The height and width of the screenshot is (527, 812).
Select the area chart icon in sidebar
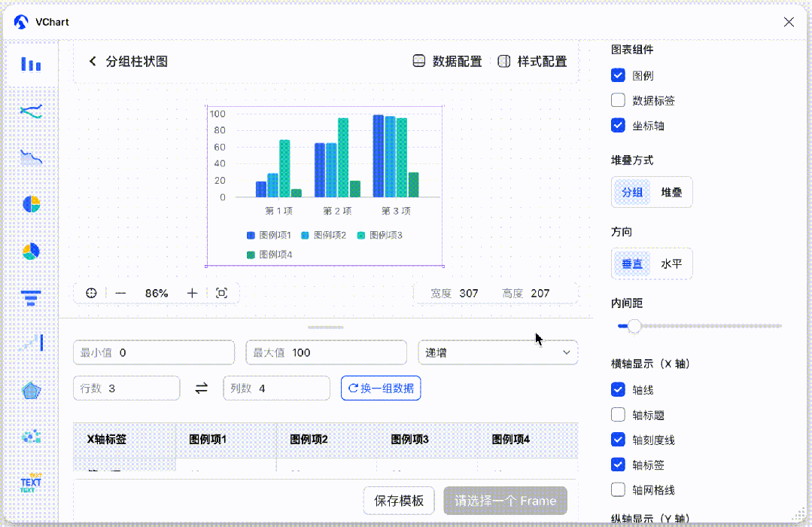click(x=31, y=157)
